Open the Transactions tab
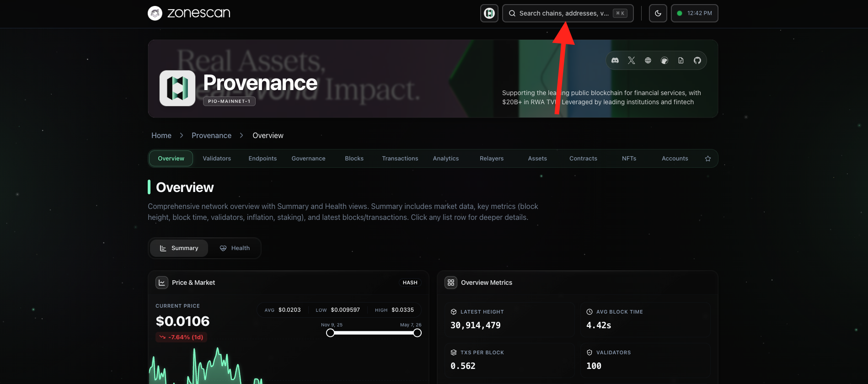 pos(400,159)
